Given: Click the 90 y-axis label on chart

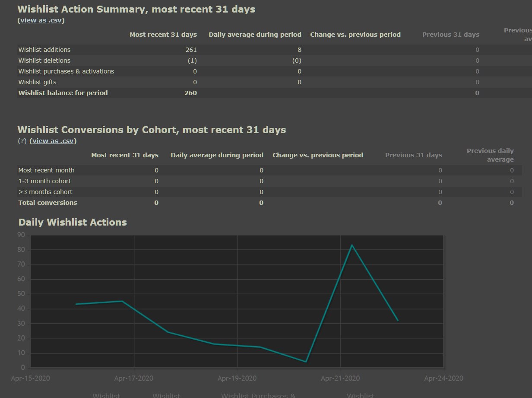Looking at the screenshot, I should pos(21,235).
